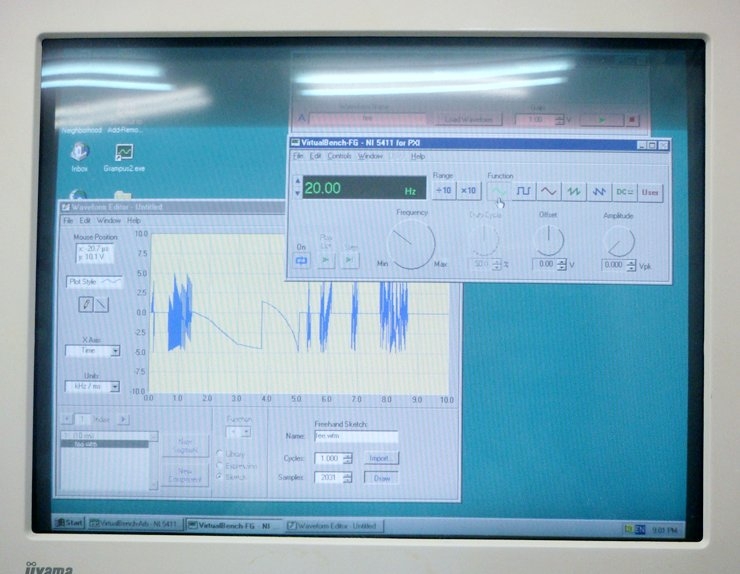Click the Step play button in FG window
The width and height of the screenshot is (740, 574).
350,260
